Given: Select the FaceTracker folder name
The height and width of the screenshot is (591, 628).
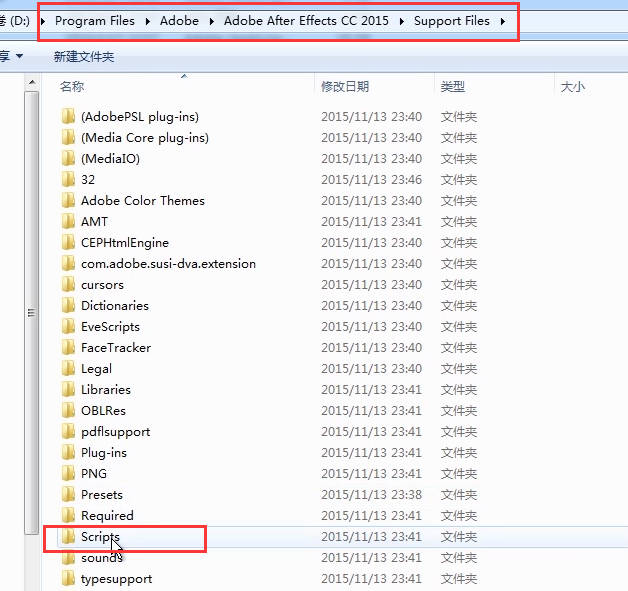Looking at the screenshot, I should click(116, 348).
